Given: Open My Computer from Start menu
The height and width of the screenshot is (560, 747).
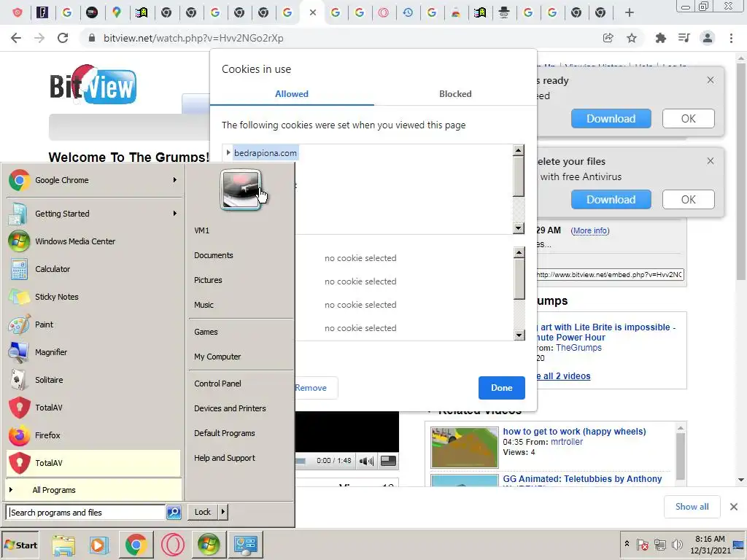Looking at the screenshot, I should (217, 357).
